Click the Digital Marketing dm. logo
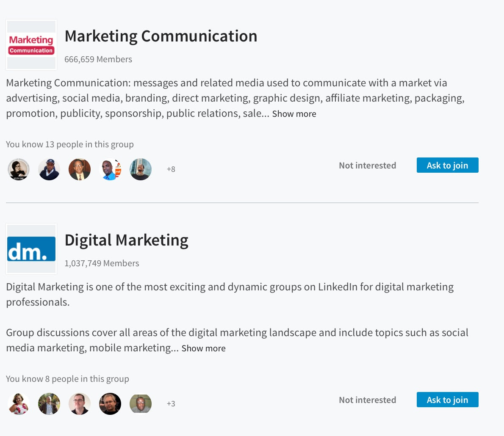504x436 pixels. [x=31, y=249]
